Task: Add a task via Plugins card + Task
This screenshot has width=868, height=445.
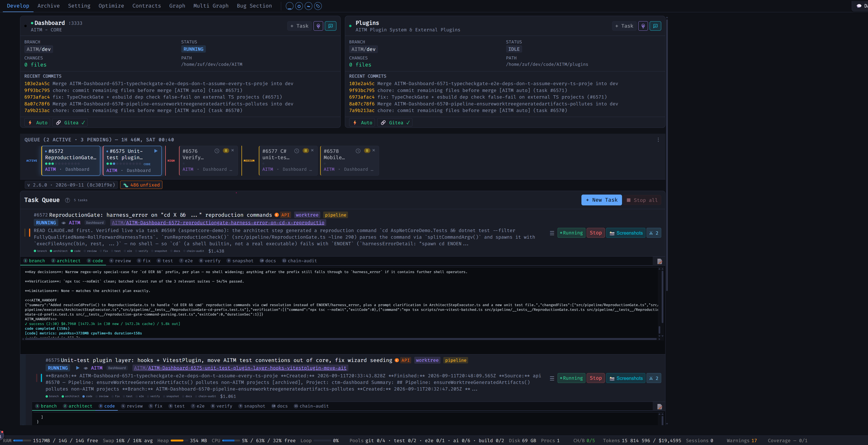Action: [624, 26]
